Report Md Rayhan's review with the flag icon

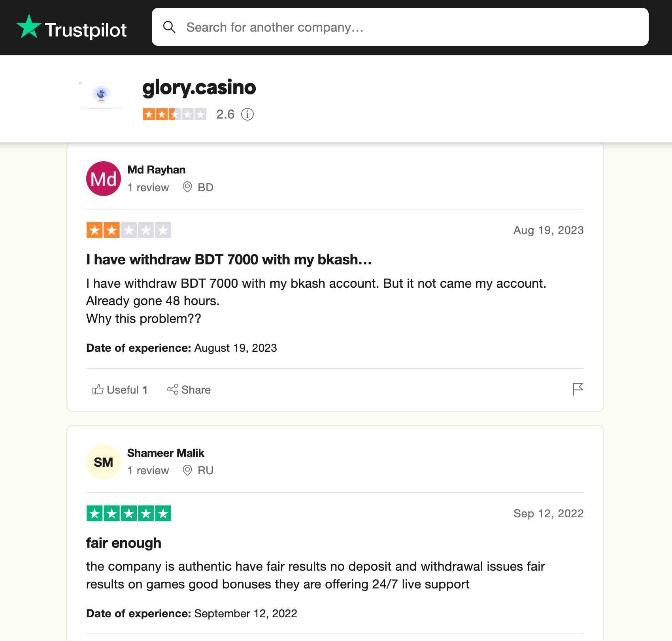(x=578, y=390)
